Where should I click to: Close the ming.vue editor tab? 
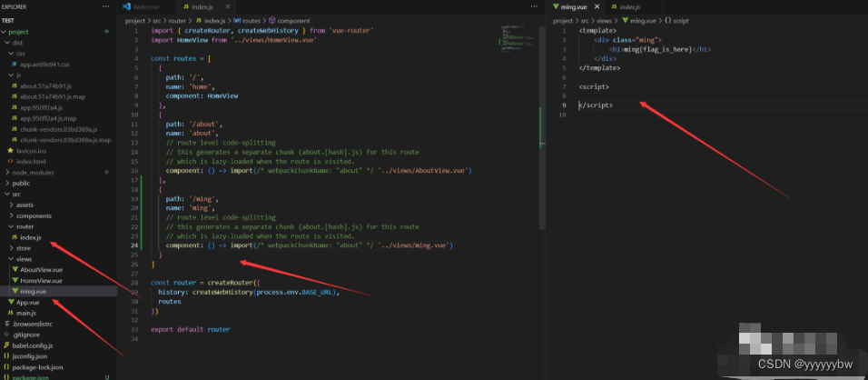pyautogui.click(x=597, y=6)
